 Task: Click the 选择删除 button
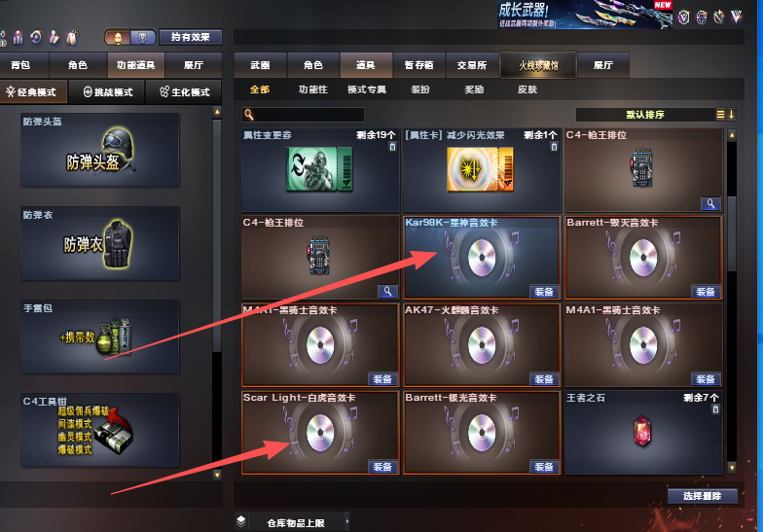(x=703, y=496)
